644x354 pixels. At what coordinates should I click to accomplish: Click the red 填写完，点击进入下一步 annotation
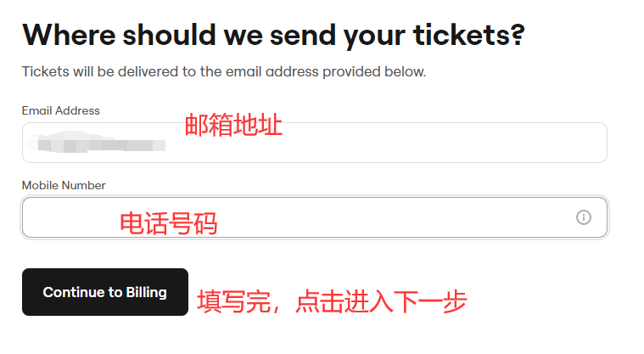tap(332, 301)
